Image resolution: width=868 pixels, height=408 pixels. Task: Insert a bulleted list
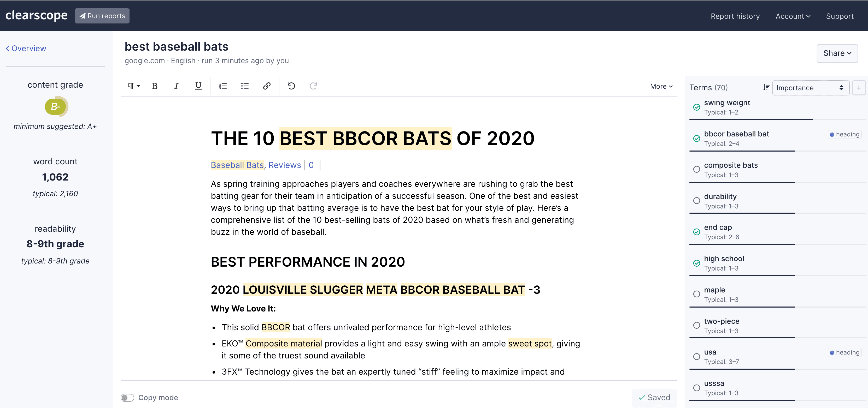click(x=245, y=86)
